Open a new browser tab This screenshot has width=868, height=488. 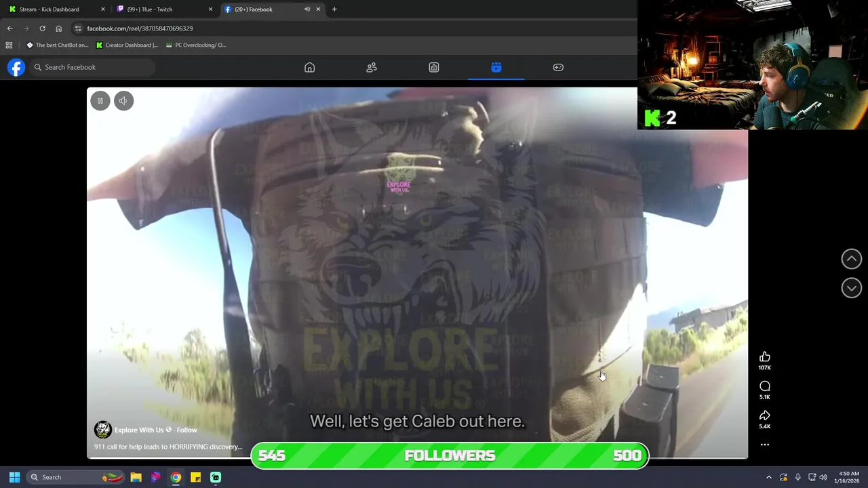334,9
